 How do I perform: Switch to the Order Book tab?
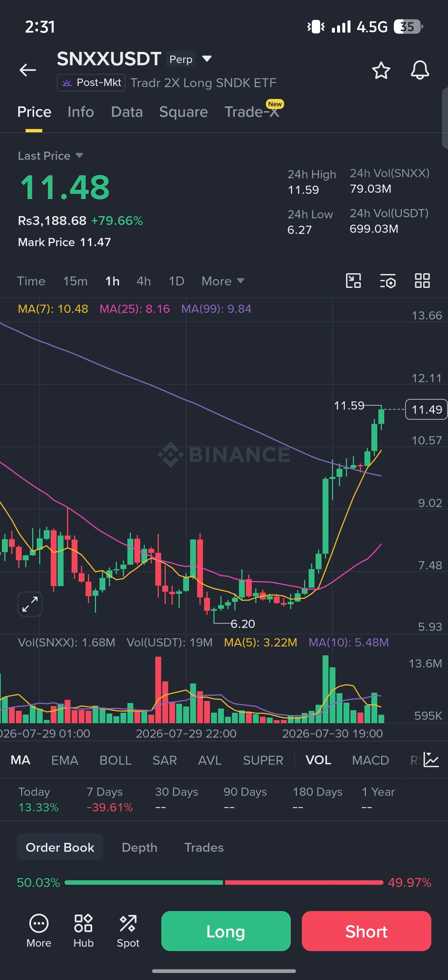pos(60,847)
